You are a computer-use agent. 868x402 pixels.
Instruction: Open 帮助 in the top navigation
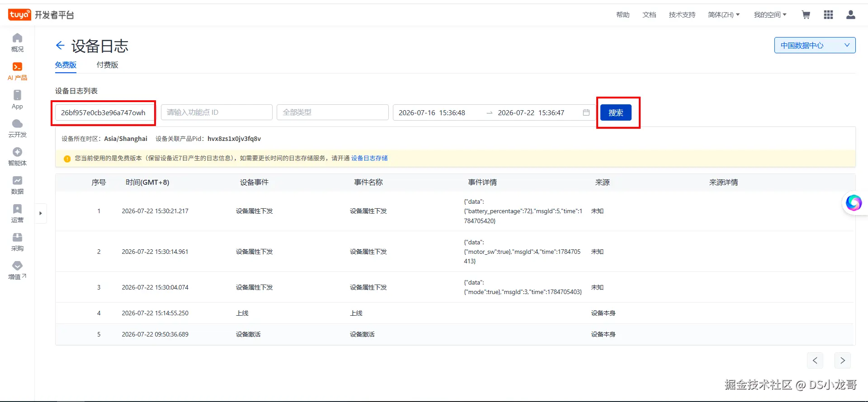pos(623,15)
